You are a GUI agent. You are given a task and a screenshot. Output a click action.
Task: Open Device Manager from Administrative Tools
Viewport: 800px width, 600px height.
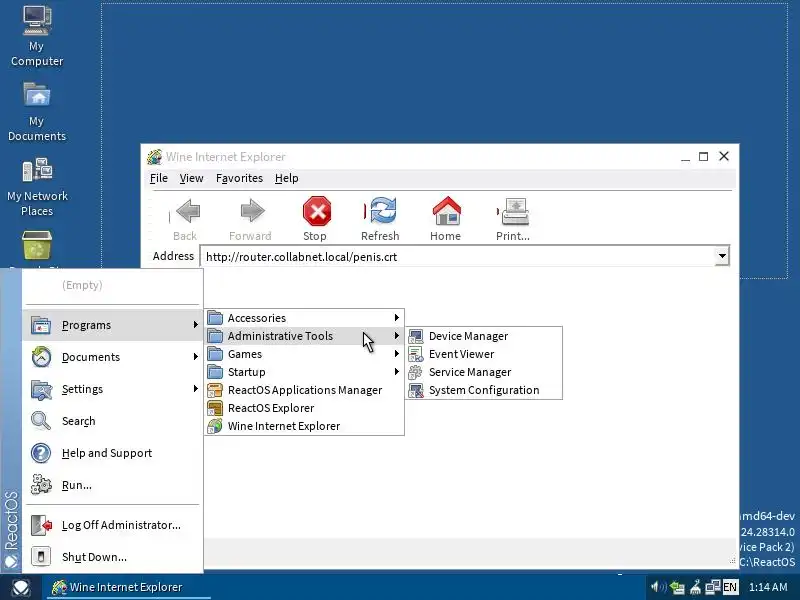[485, 336]
